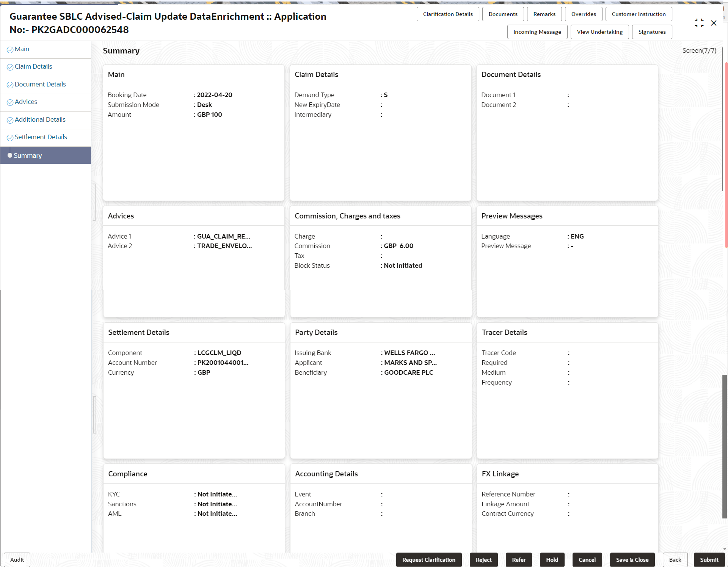Screen dimensions: 728x567
Task: Click the Claim Details step checkmark icon
Action: [10, 67]
